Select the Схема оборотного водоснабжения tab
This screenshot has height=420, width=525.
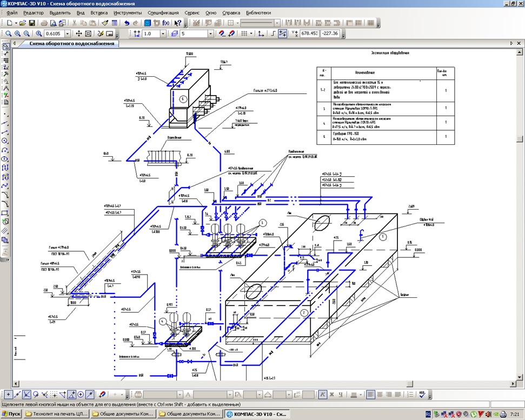(71, 43)
